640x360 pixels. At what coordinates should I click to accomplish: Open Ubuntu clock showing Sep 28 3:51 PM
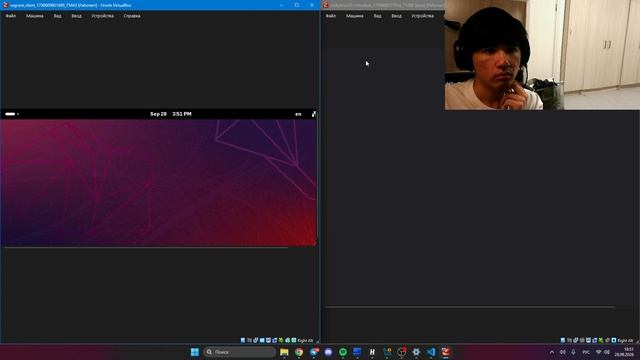click(171, 114)
